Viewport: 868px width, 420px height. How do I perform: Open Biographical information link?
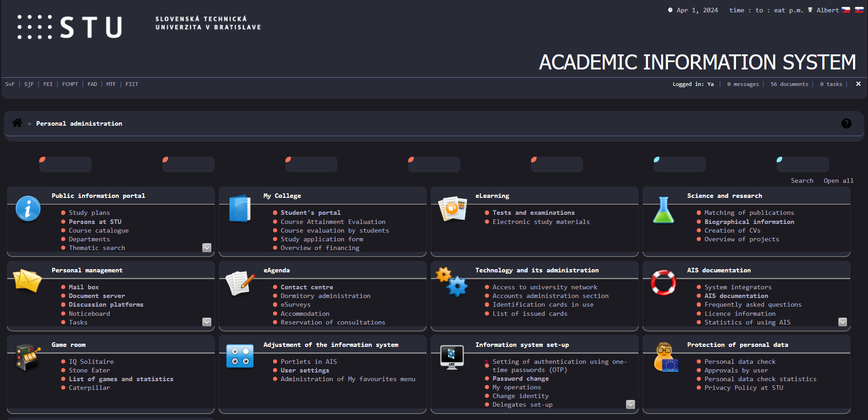pos(749,222)
